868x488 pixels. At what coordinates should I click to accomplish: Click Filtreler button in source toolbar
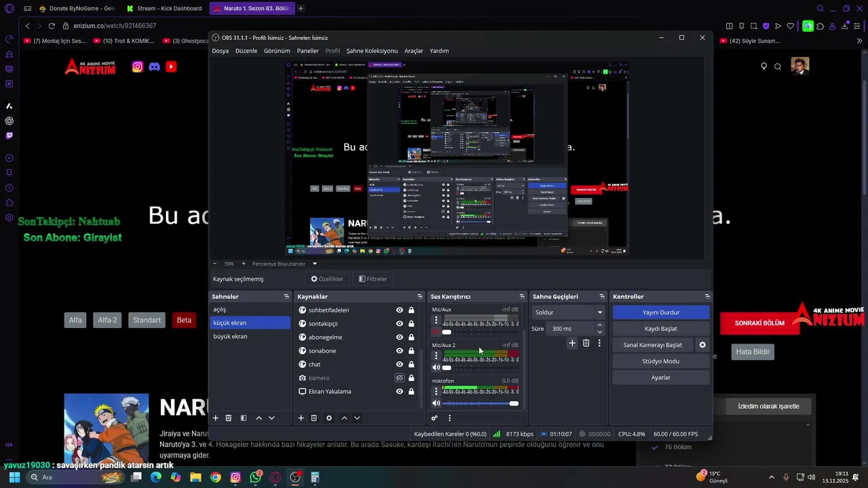(x=373, y=279)
